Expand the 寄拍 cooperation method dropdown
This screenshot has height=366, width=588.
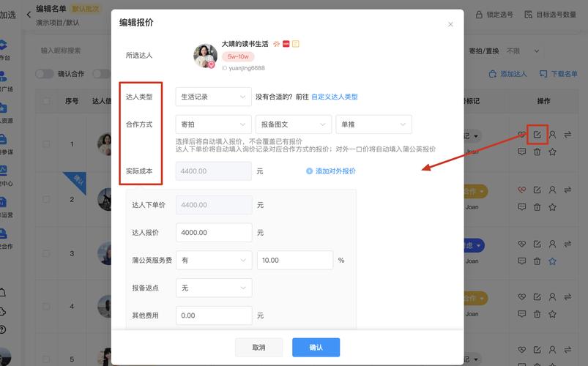click(213, 124)
